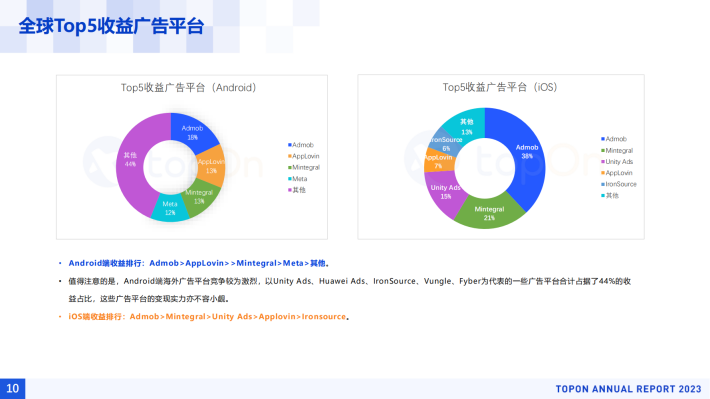Click the page number 10 box
Screen dimensions: 710x399
tap(12, 389)
